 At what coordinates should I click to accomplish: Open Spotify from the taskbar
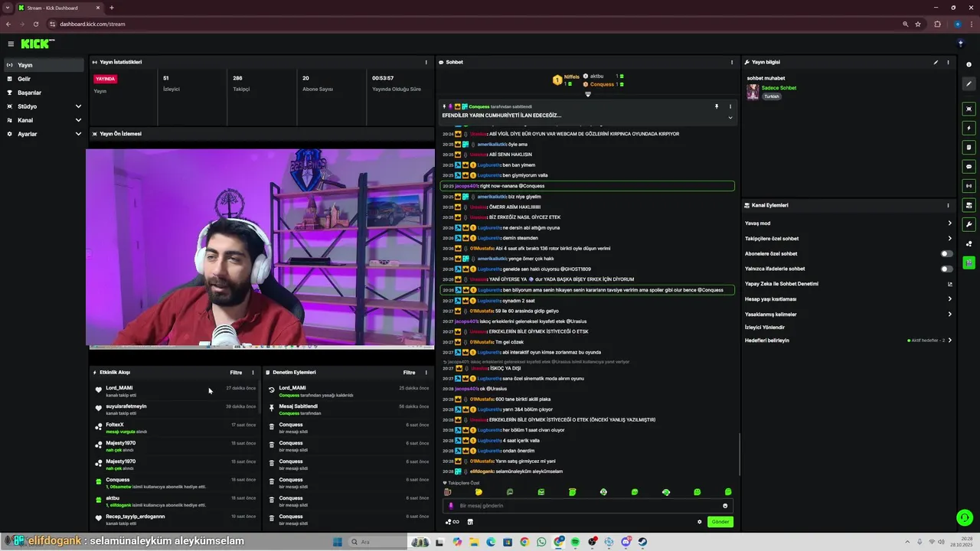click(x=575, y=542)
